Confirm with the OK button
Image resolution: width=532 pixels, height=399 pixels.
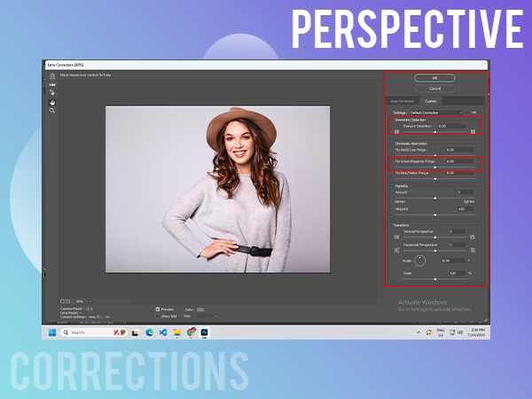point(434,78)
